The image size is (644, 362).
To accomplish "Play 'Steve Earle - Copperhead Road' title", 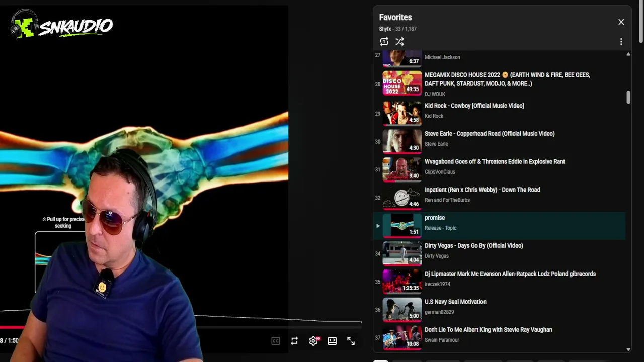I will (490, 134).
